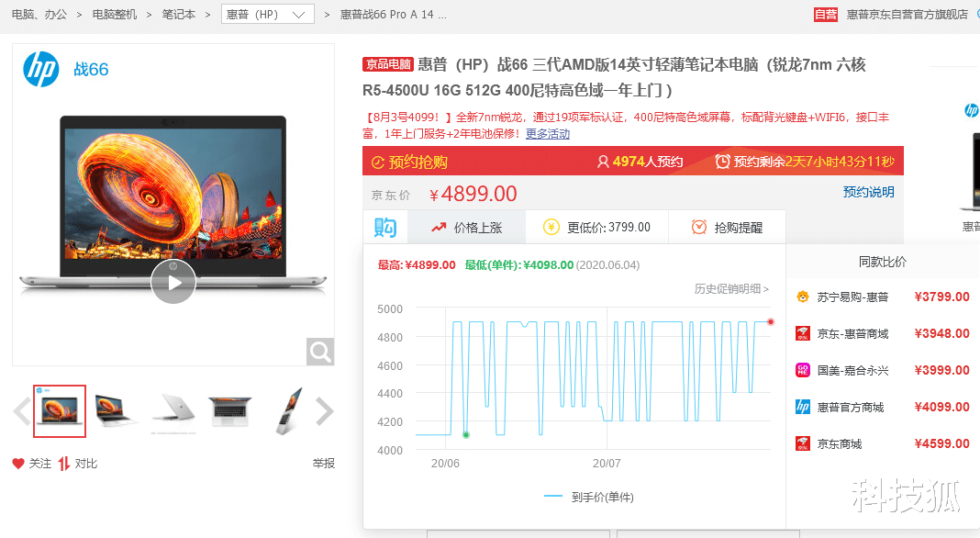Image resolution: width=980 pixels, height=538 pixels.
Task: Click the Suning logo icon
Action: tap(803, 297)
